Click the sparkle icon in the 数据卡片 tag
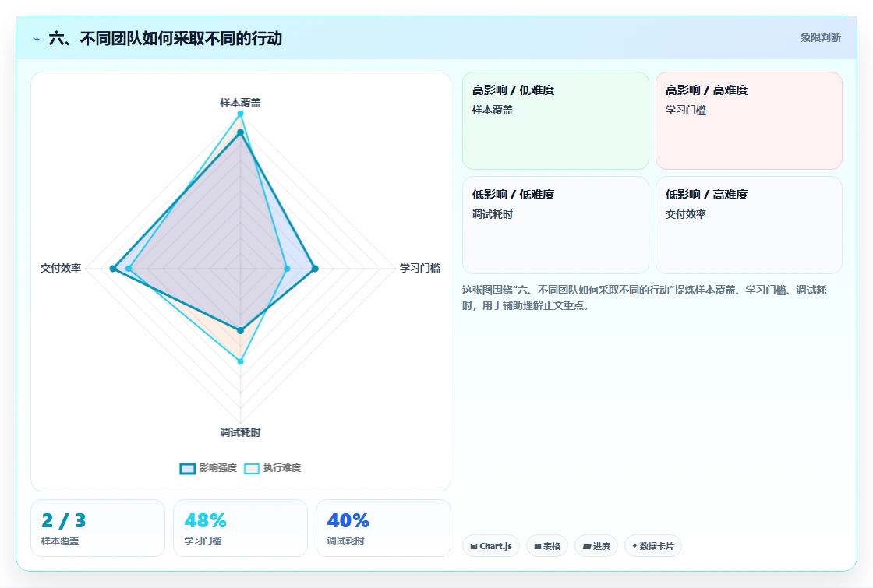 click(634, 546)
